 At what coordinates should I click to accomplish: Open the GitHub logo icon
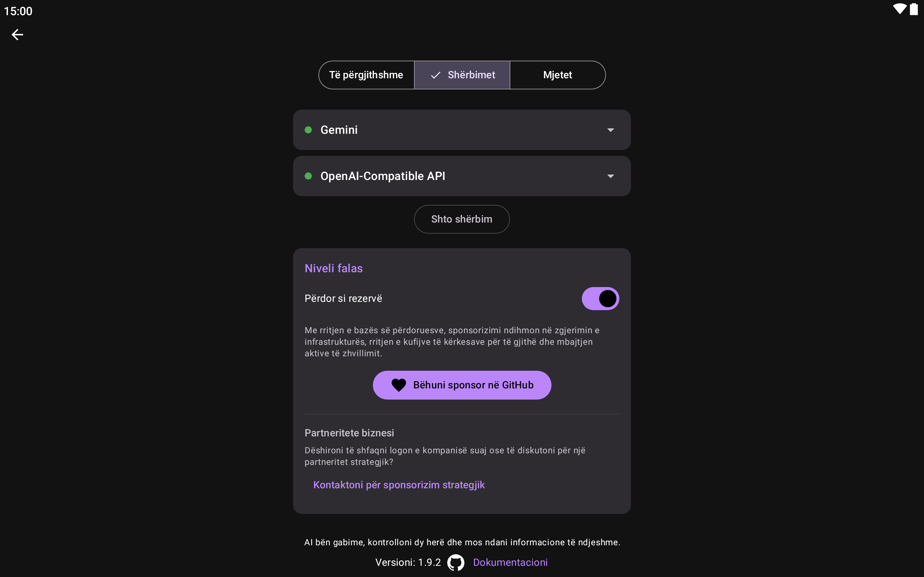point(456,562)
